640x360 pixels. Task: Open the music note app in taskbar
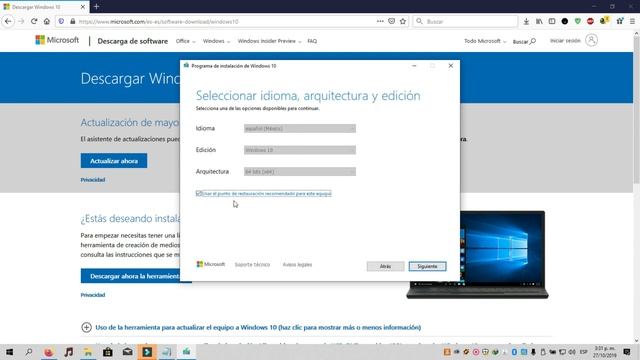69,352
